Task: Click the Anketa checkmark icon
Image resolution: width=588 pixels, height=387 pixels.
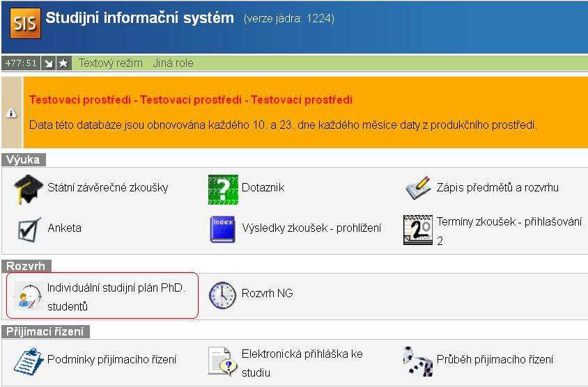Action: (29, 229)
